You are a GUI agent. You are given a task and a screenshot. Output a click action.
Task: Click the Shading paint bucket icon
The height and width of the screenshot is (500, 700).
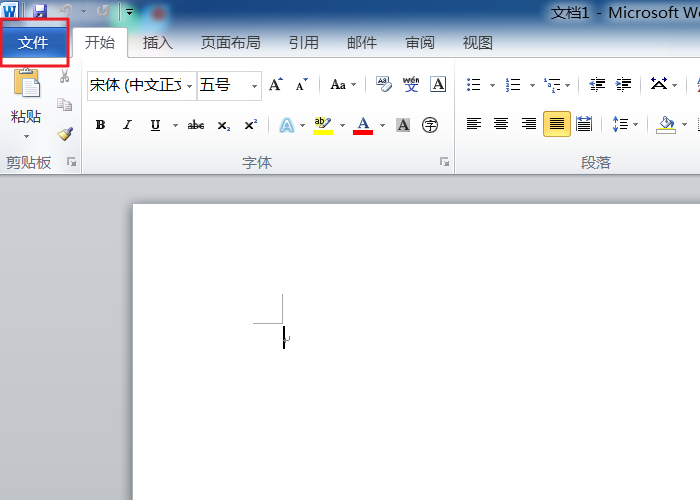point(666,125)
